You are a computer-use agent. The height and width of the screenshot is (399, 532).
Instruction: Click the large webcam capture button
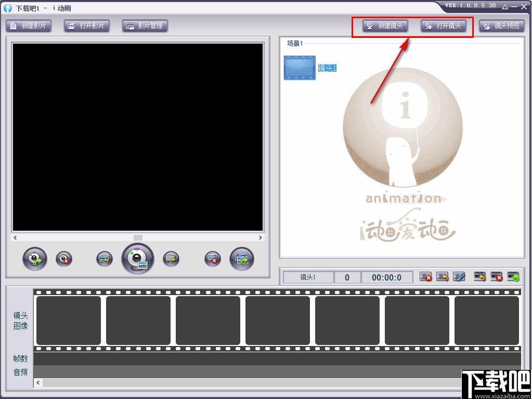138,259
